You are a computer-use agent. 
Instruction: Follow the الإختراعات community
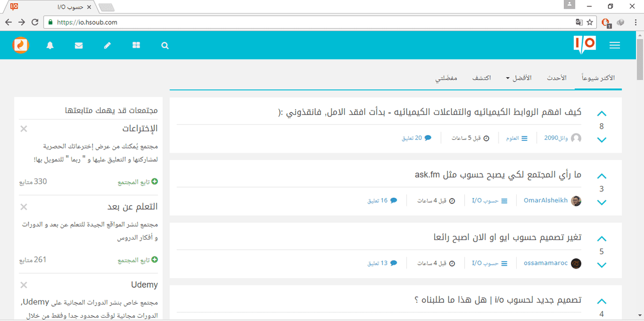pyautogui.click(x=138, y=182)
